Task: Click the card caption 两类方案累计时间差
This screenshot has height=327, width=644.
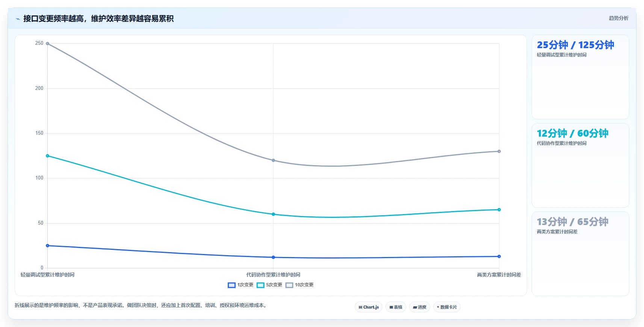Action: point(557,232)
